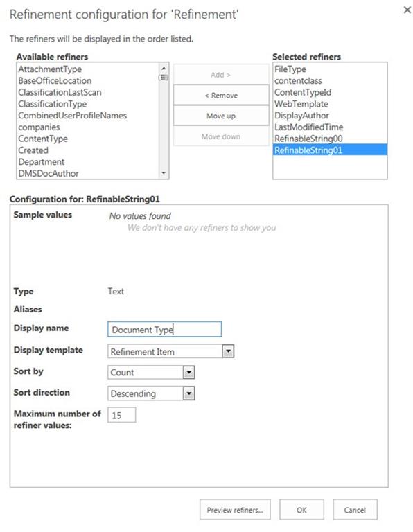Select FileType in Selected refiners
413x532 pixels.
(x=330, y=69)
